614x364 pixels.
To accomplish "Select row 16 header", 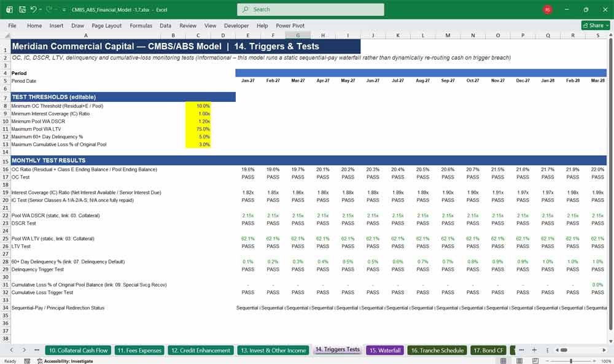I will (x=6, y=169).
